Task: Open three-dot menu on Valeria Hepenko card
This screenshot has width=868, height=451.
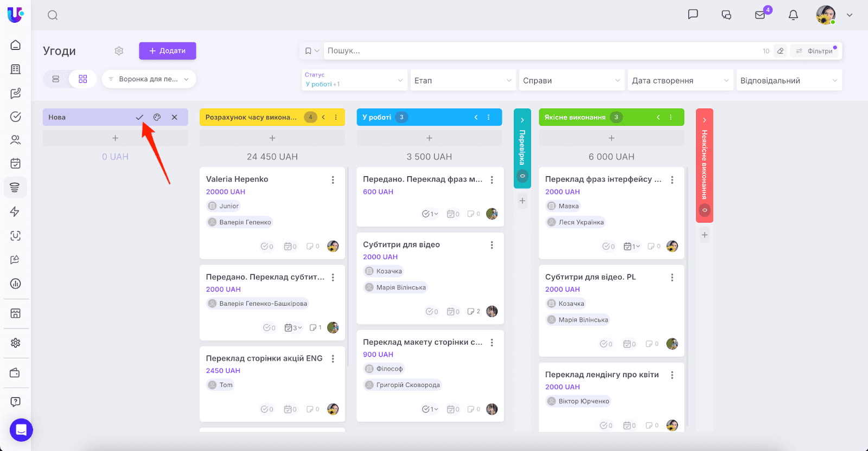Action: [x=333, y=180]
